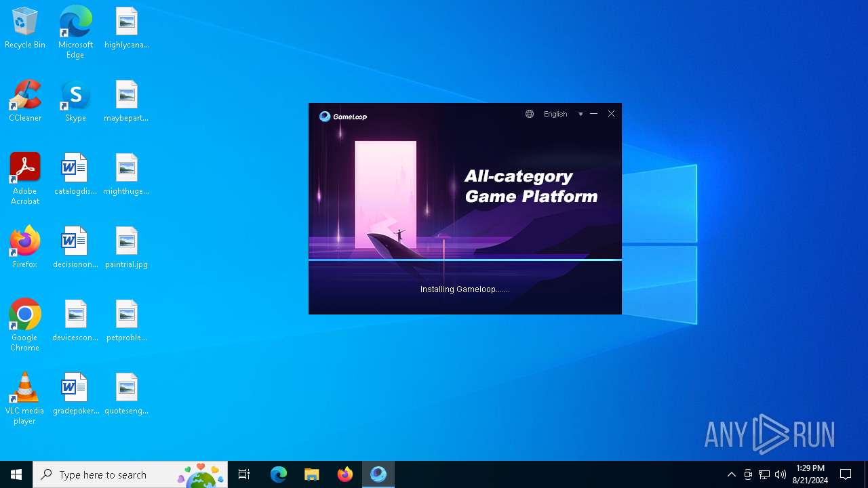The width and height of the screenshot is (868, 488).
Task: Open the clock showing 1:29 PM
Action: [x=810, y=474]
